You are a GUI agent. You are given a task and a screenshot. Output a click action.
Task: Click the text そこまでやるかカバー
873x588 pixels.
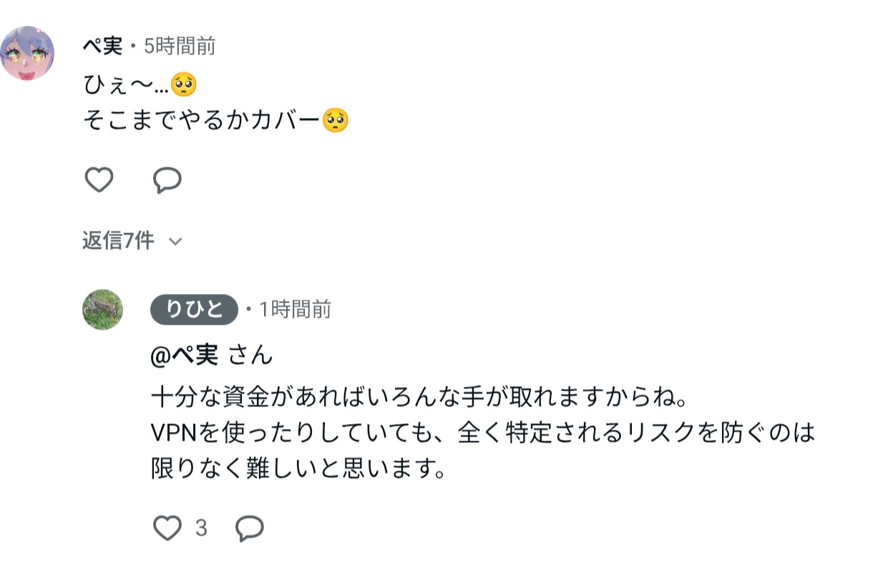click(x=202, y=119)
